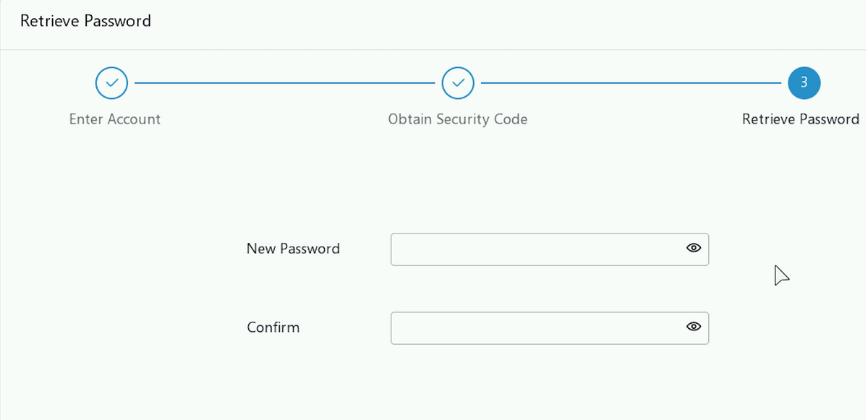
Task: Click the Obtain Security Code checkmark circle
Action: pyautogui.click(x=458, y=83)
